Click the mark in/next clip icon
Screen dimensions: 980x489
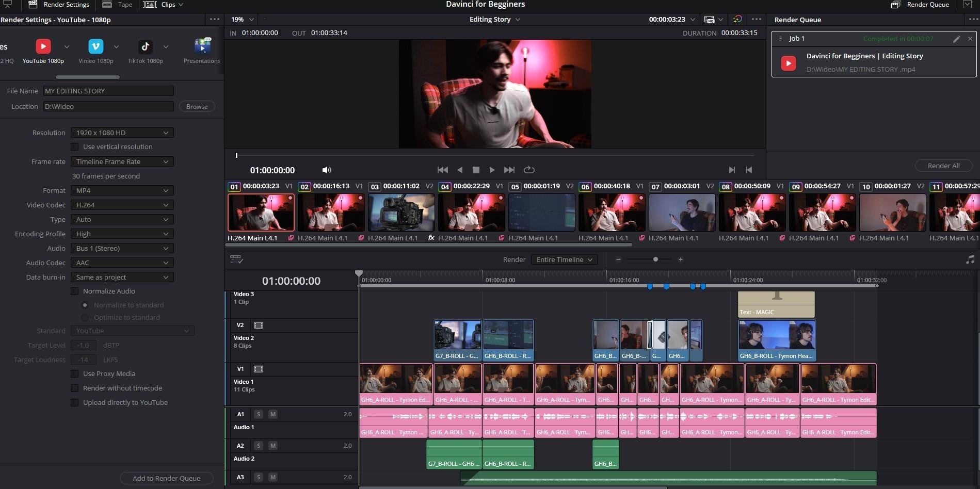tap(732, 170)
